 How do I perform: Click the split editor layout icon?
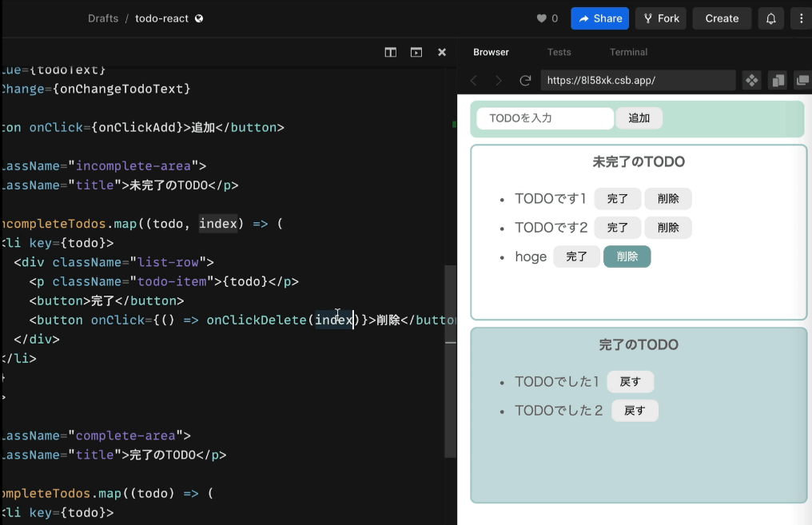point(390,52)
